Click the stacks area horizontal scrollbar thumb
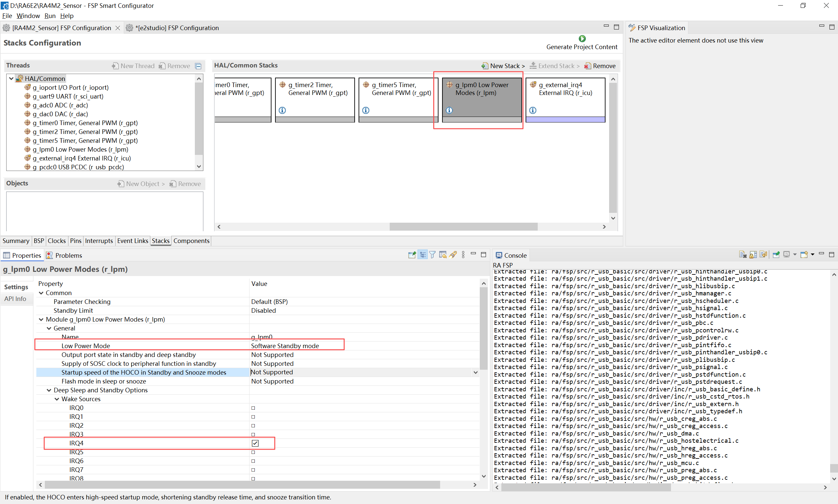838x504 pixels. tap(463, 227)
